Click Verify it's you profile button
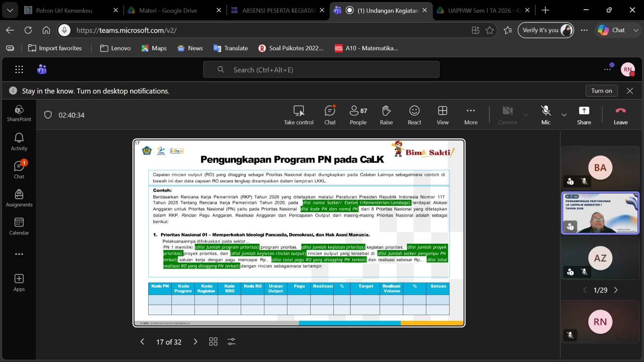This screenshot has width=644, height=362. 546,30
